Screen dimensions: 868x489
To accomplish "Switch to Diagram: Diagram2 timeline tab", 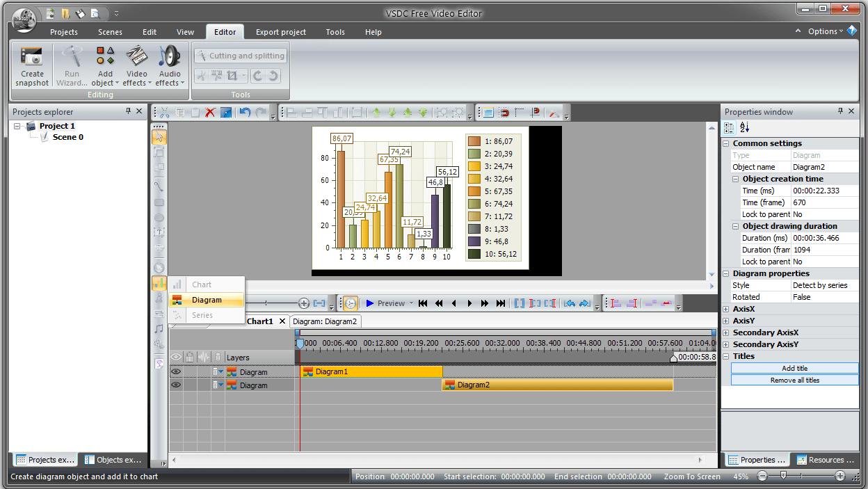I will coord(324,321).
